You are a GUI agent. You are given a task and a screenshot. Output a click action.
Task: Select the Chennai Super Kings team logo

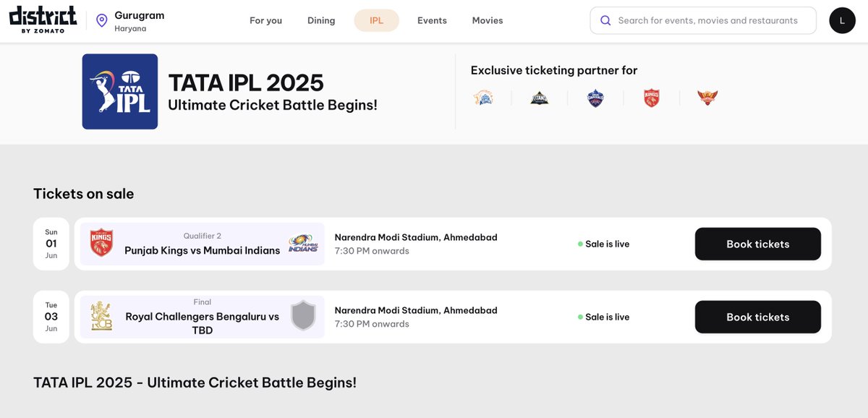[x=483, y=98]
